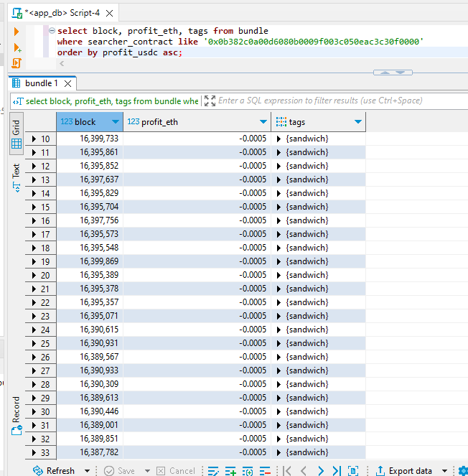Viewport: 468px width, 476px height.
Task: Go to the first row icon
Action: point(287,471)
